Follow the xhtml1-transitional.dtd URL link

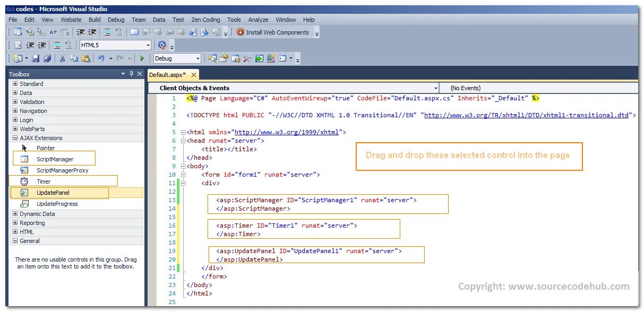(x=527, y=115)
